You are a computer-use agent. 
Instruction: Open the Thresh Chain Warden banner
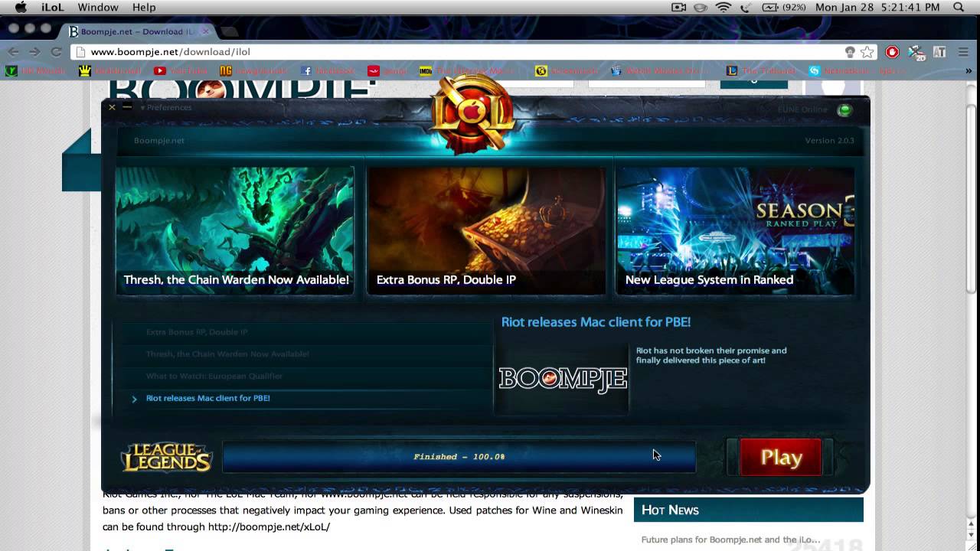(234, 230)
